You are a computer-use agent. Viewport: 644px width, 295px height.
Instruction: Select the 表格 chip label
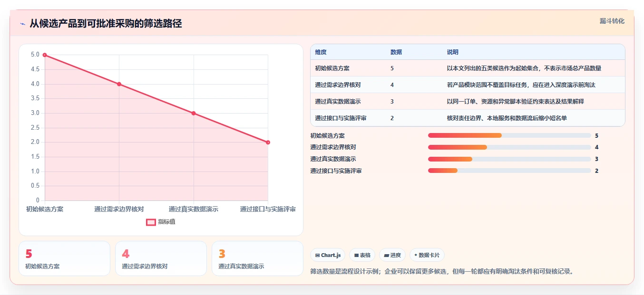(365, 255)
